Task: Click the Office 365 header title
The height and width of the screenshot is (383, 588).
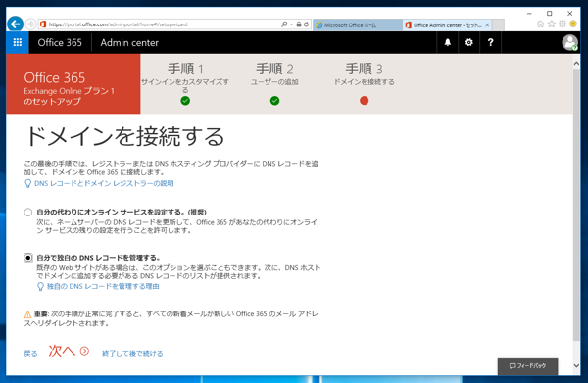Action: tap(60, 42)
